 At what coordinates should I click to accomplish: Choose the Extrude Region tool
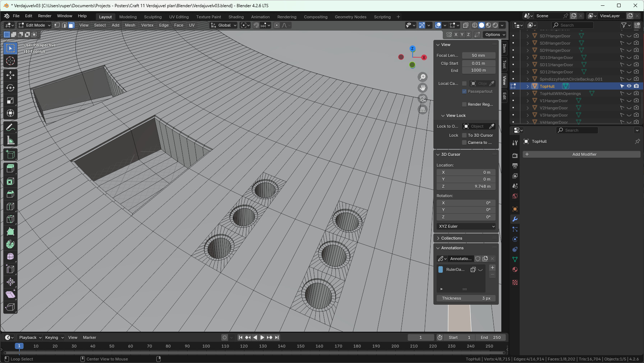(10, 168)
